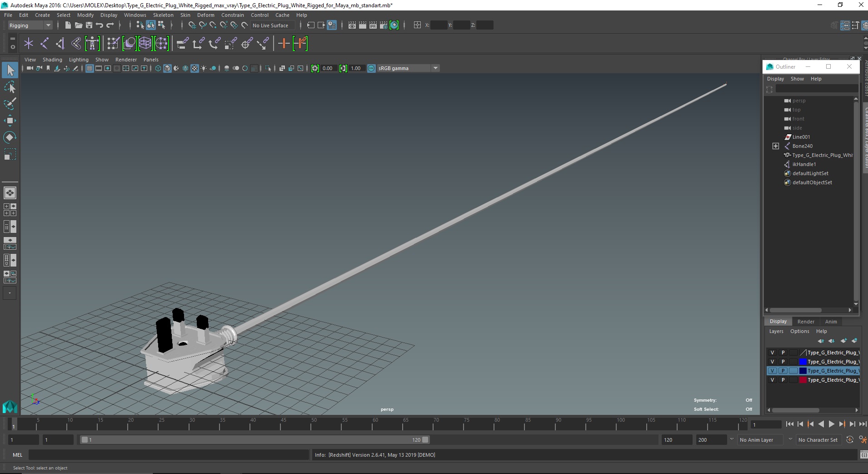This screenshot has height=474, width=868.
Task: Select the Move tool in the toolbox
Action: pyautogui.click(x=10, y=120)
